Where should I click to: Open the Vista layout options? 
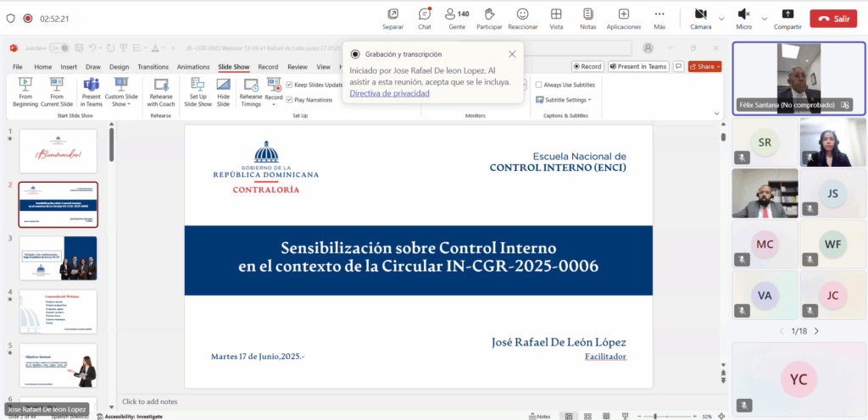coord(556,17)
